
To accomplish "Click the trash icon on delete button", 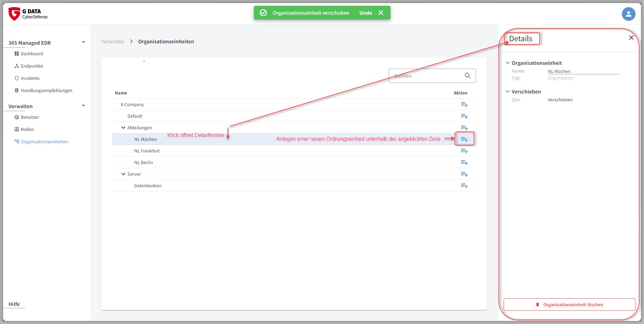I will [538, 305].
